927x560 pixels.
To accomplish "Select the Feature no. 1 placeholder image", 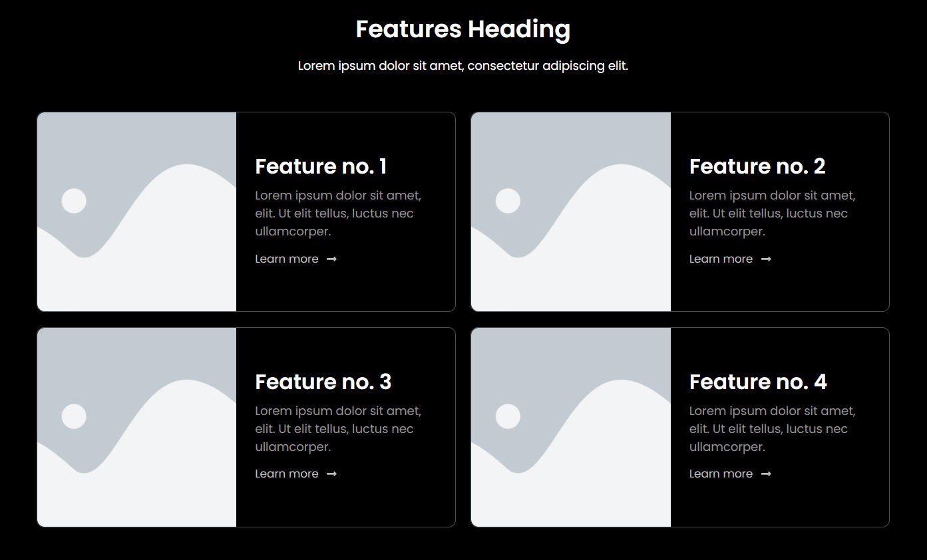I will tap(136, 211).
